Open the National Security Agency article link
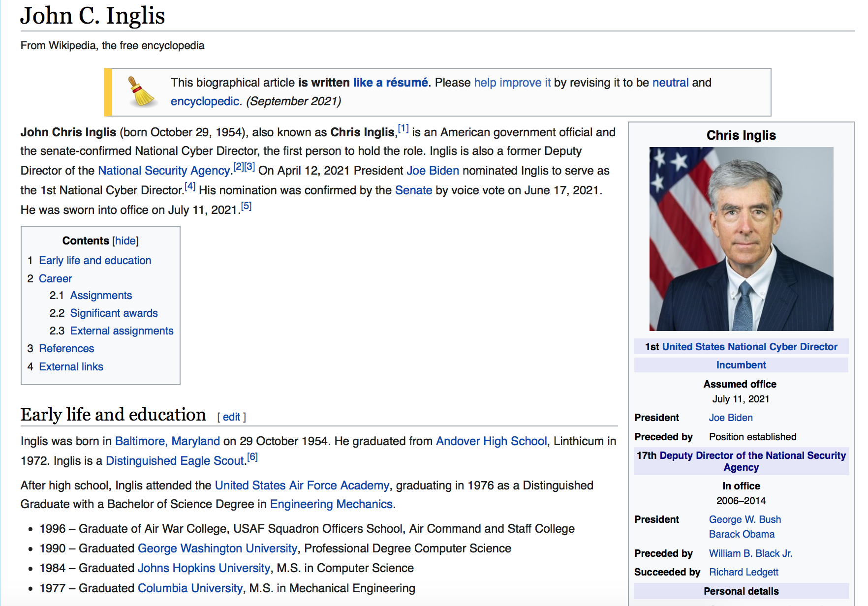This screenshot has height=606, width=868. click(164, 171)
